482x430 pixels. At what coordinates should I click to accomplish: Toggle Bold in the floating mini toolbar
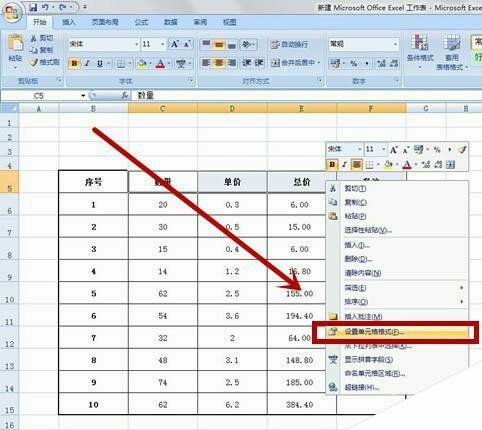(332, 164)
